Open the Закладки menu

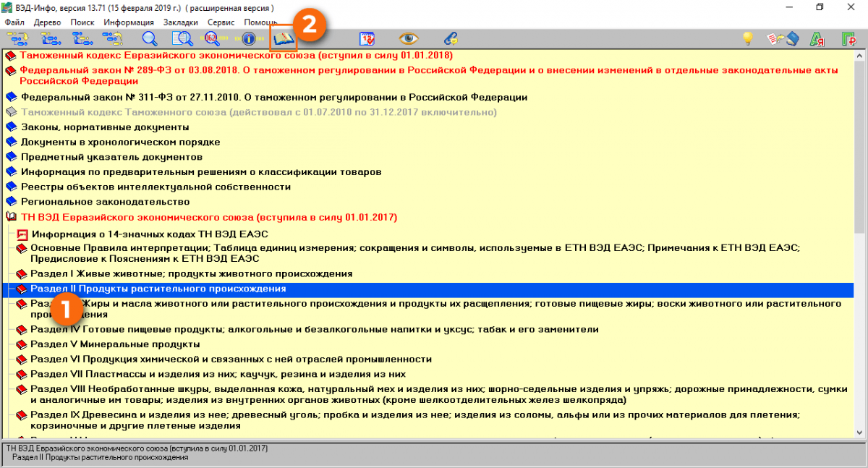tap(181, 22)
